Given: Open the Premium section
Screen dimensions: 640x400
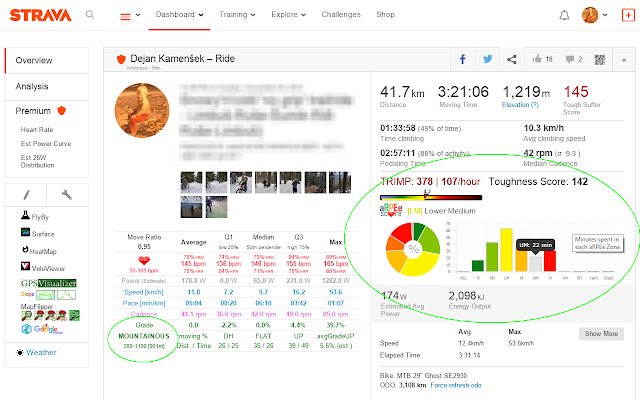Looking at the screenshot, I should 40,111.
